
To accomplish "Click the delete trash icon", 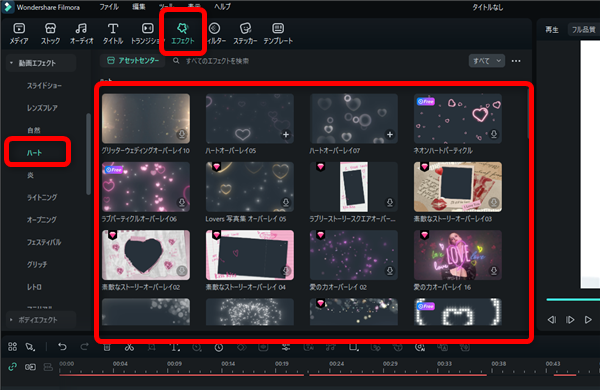I will tap(107, 347).
